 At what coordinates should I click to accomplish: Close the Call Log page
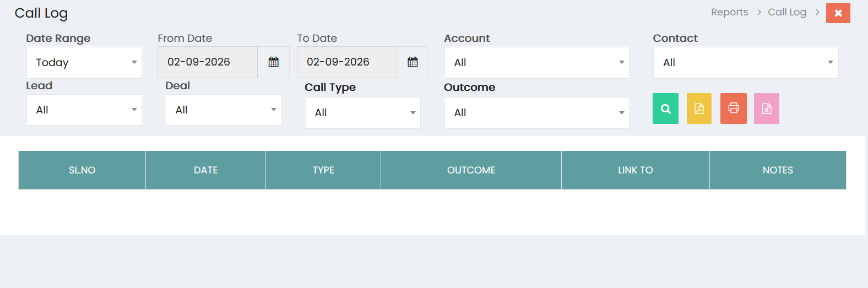coord(838,13)
